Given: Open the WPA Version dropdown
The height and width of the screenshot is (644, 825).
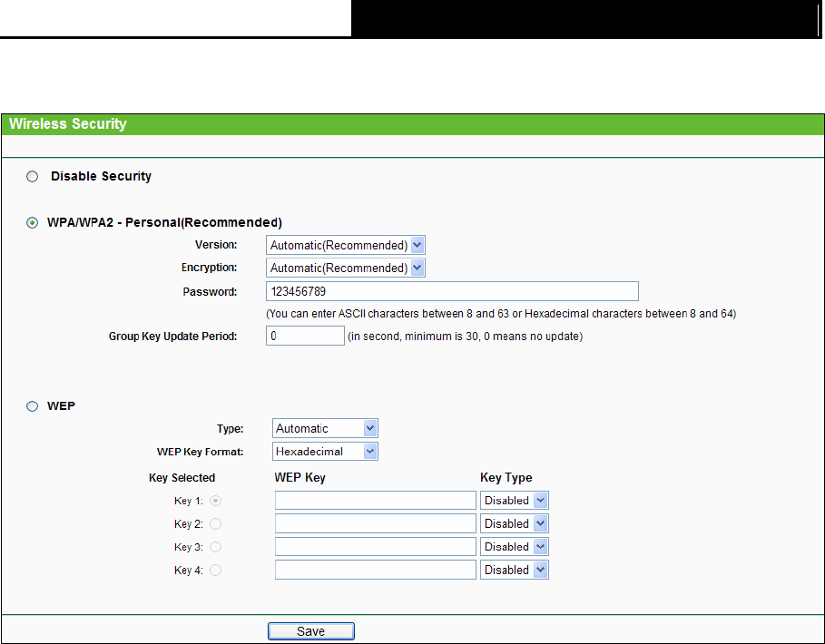Looking at the screenshot, I should click(346, 245).
